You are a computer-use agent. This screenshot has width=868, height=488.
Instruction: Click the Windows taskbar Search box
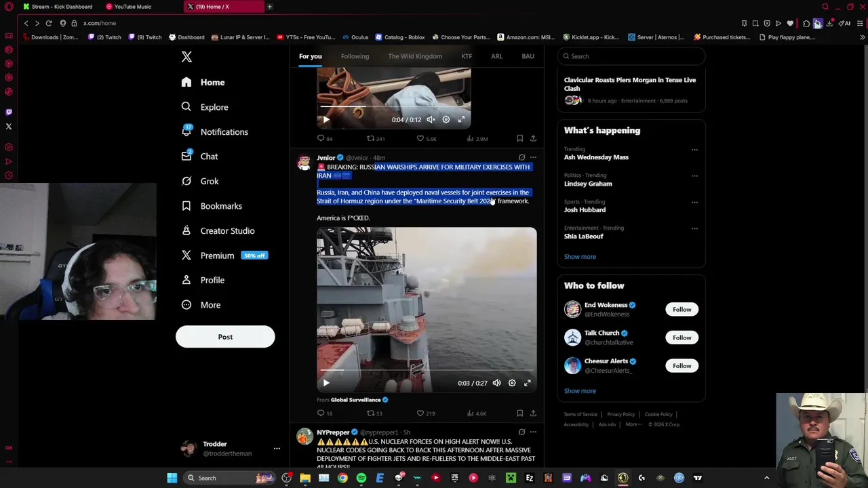[x=231, y=478]
